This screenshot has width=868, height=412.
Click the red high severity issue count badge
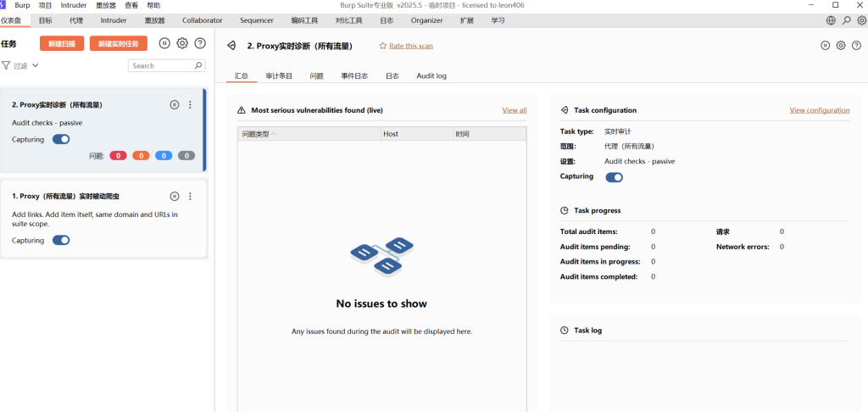[118, 156]
